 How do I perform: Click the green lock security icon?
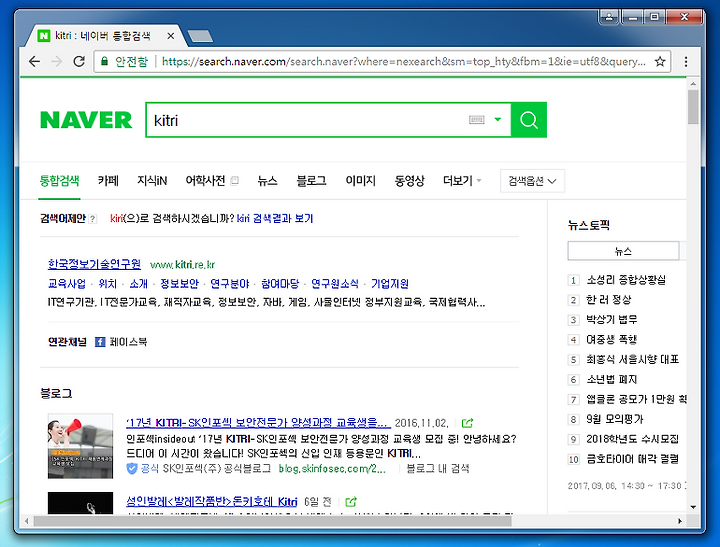click(105, 61)
